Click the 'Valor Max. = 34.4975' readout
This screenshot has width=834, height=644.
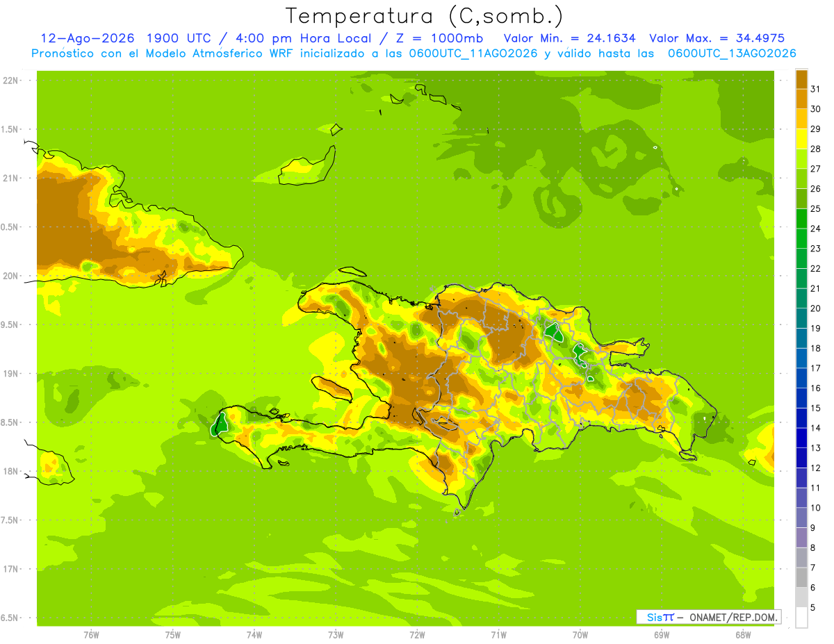pyautogui.click(x=717, y=38)
